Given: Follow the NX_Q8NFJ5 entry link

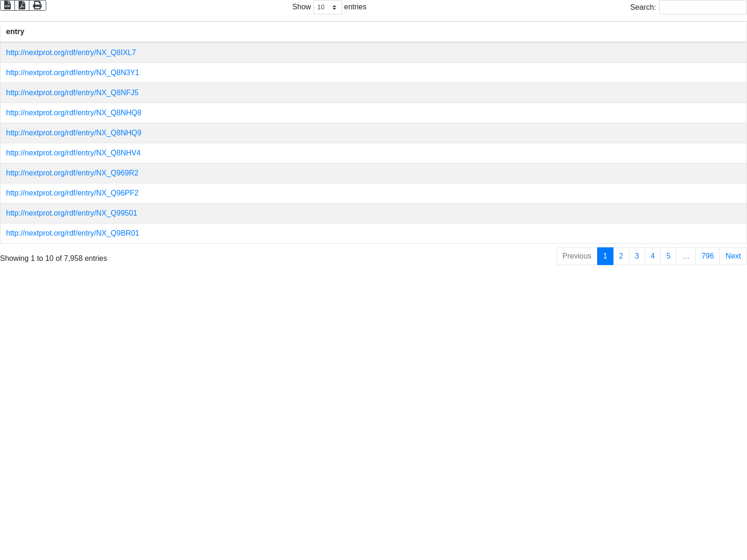Looking at the screenshot, I should (x=72, y=93).
